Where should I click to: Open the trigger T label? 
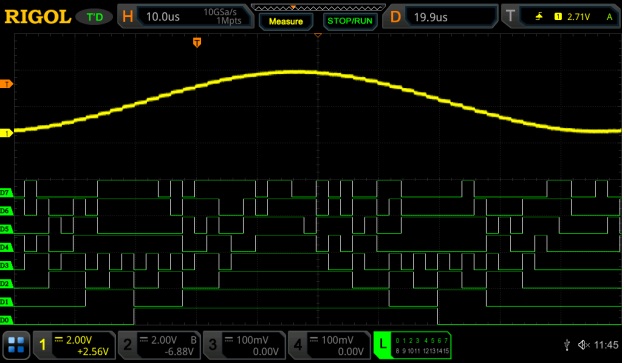[510, 17]
